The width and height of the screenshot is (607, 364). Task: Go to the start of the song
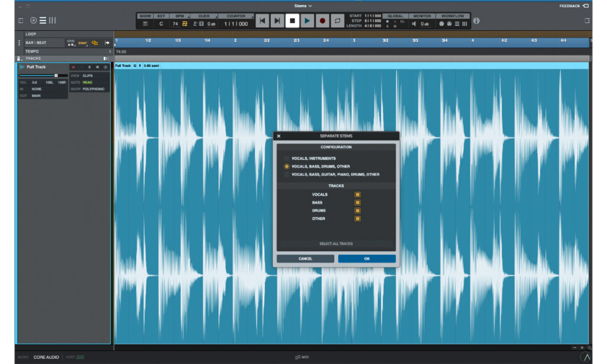262,21
